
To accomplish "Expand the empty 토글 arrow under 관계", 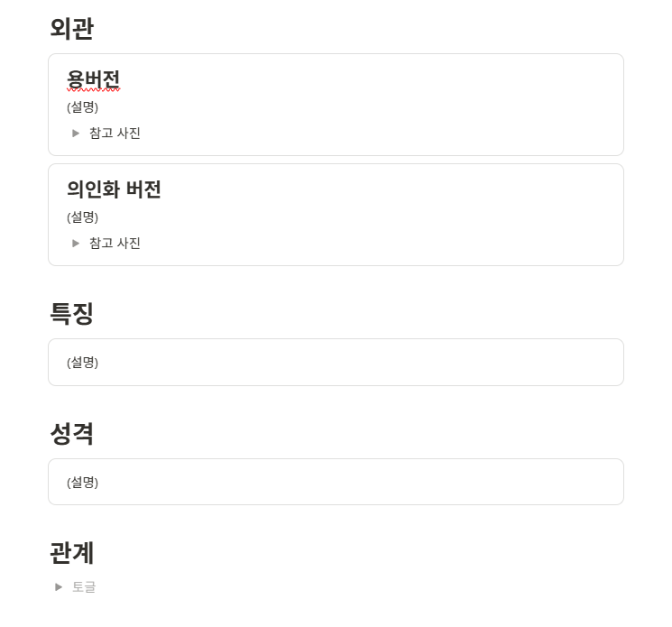I will (x=59, y=587).
